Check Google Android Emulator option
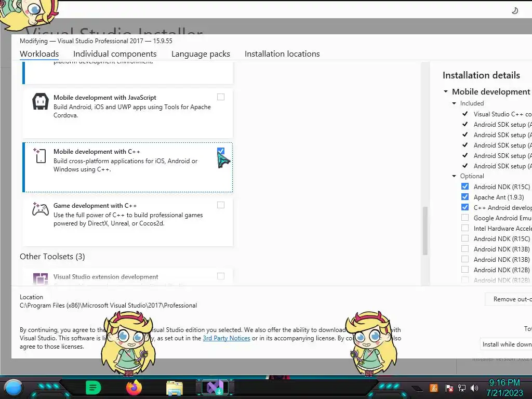This screenshot has width=532, height=399. click(x=465, y=218)
